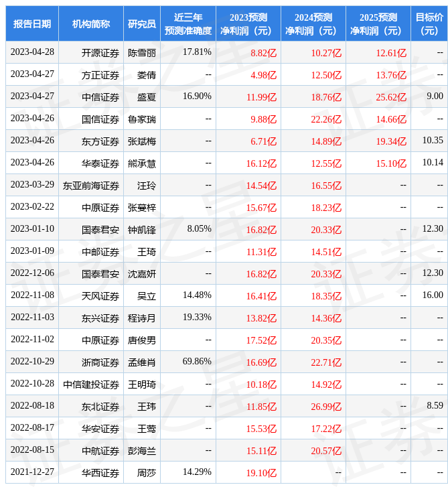Click the 2023-02-22 report date
Image resolution: width=448 pixels, height=489 pixels.
tap(32, 207)
